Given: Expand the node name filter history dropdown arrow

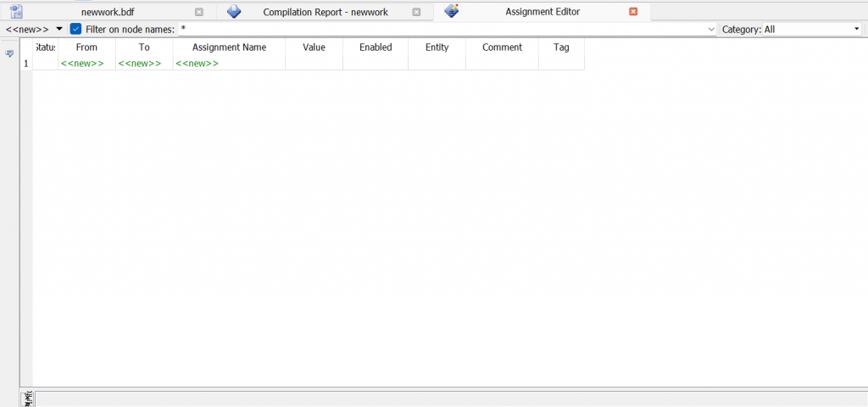Looking at the screenshot, I should click(x=711, y=29).
